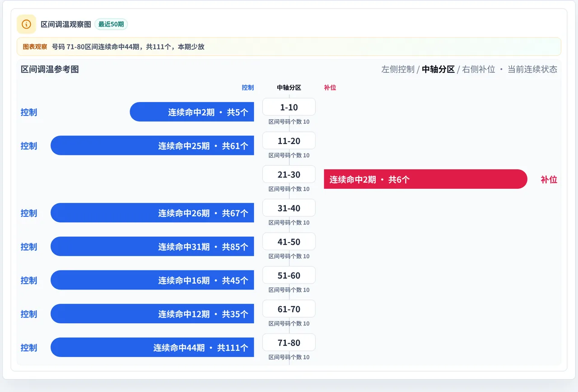Select the 11-20 range box
The image size is (578, 392).
(x=289, y=141)
